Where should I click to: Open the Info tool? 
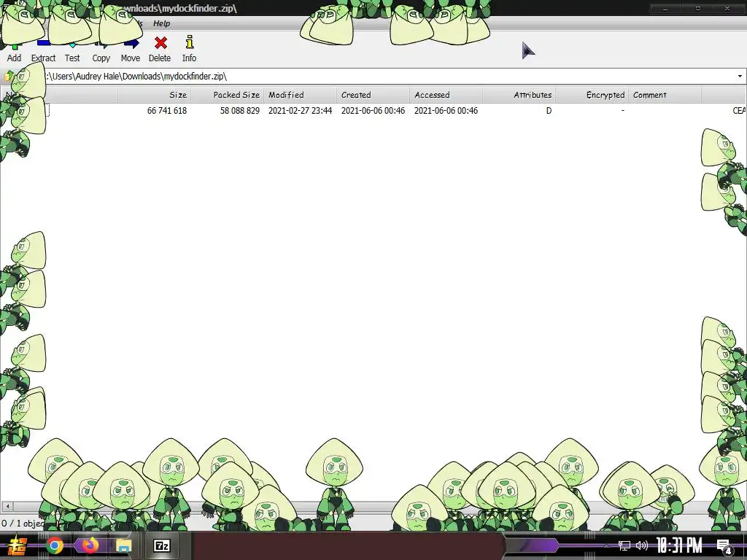pos(189,50)
